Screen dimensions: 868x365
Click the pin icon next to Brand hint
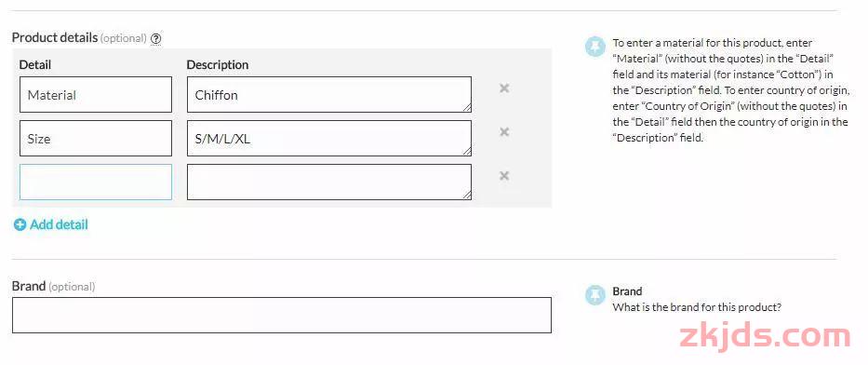tap(595, 295)
